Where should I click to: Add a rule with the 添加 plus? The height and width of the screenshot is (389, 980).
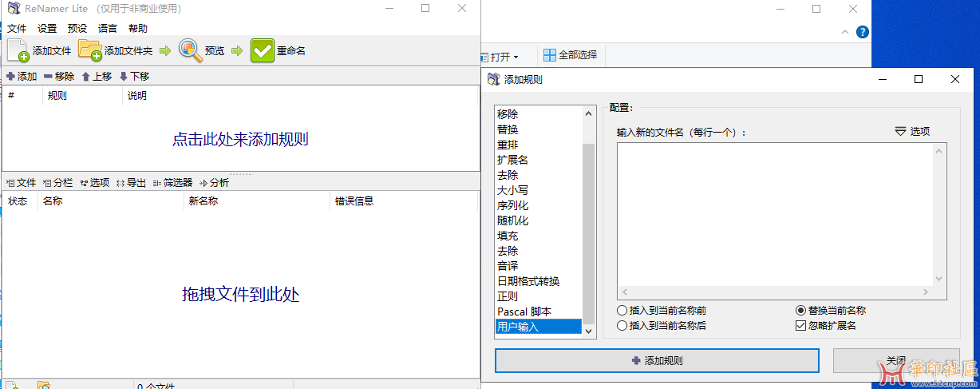pyautogui.click(x=22, y=77)
